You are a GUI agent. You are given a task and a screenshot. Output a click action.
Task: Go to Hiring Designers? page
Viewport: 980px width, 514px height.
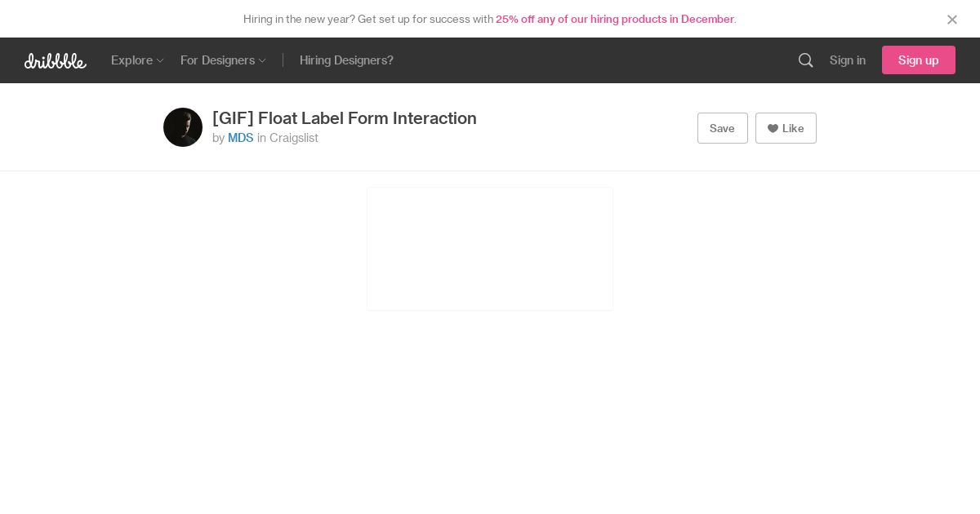tap(346, 60)
